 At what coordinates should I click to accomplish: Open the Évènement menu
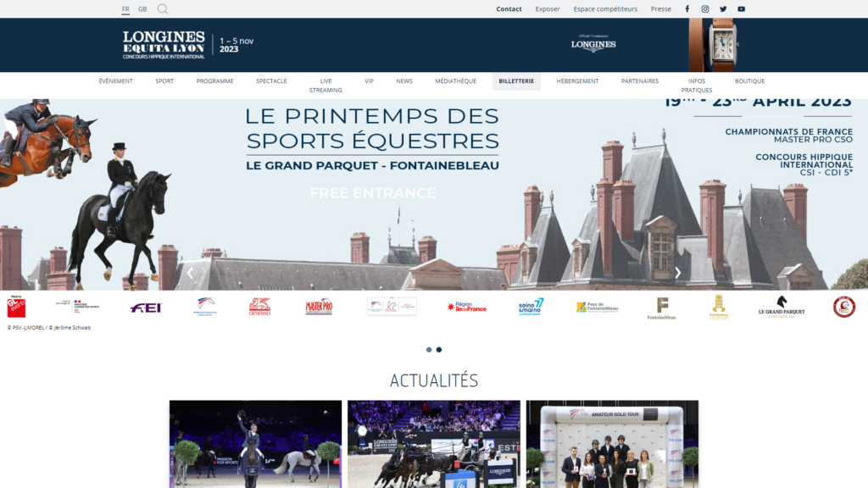(x=115, y=80)
